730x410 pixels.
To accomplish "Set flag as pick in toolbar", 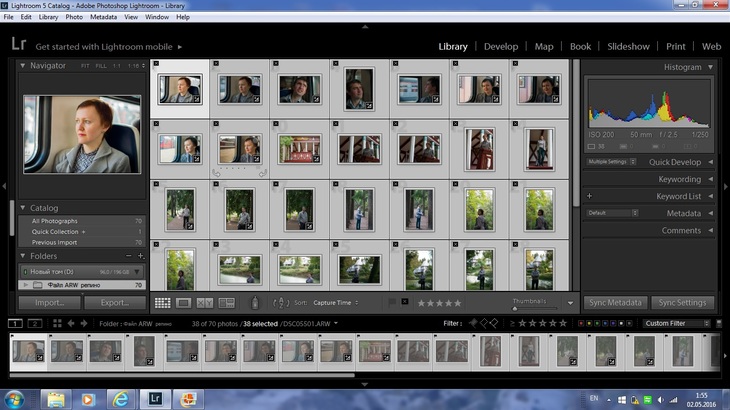I will 392,302.
